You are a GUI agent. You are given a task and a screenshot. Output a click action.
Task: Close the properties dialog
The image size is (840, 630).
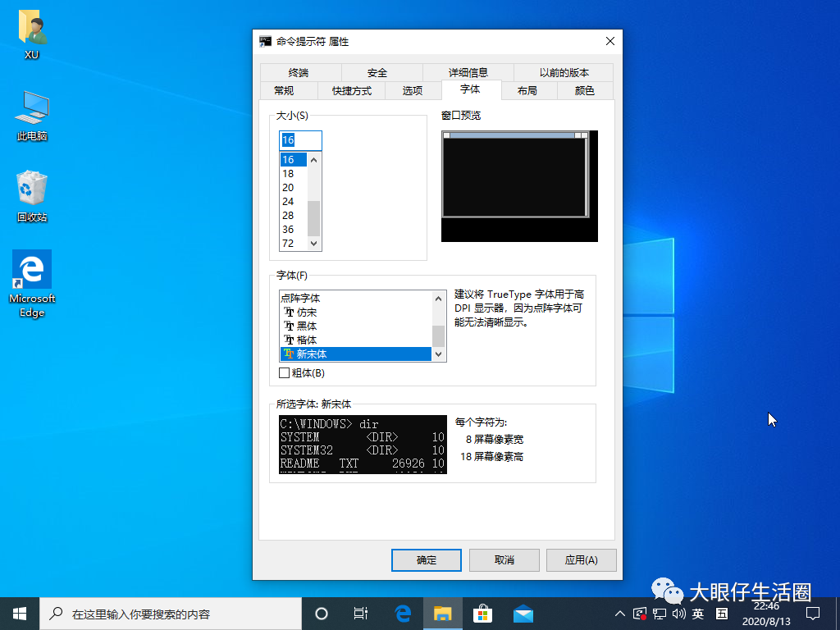[x=610, y=41]
